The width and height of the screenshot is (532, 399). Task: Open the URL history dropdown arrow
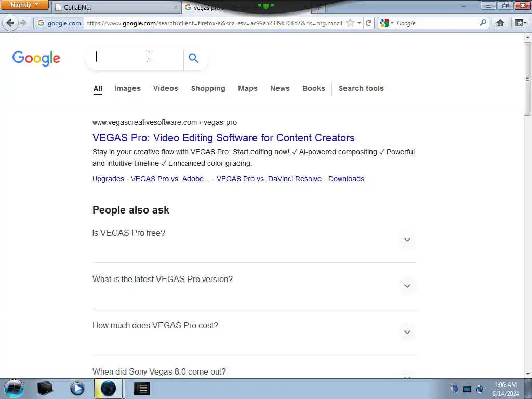pos(359,23)
